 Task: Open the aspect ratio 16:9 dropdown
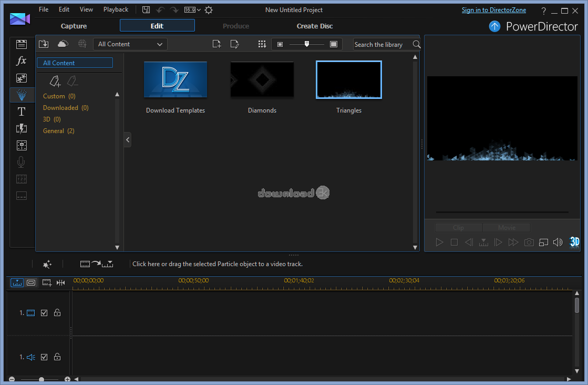point(192,10)
